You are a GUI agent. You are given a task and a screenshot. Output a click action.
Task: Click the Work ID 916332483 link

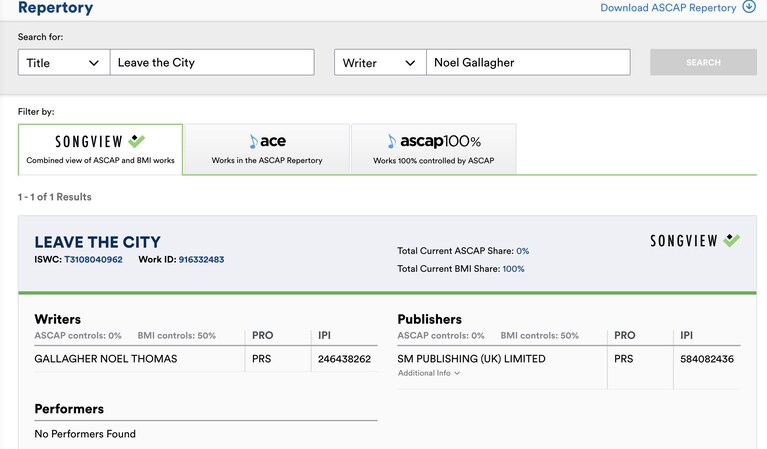tap(202, 260)
